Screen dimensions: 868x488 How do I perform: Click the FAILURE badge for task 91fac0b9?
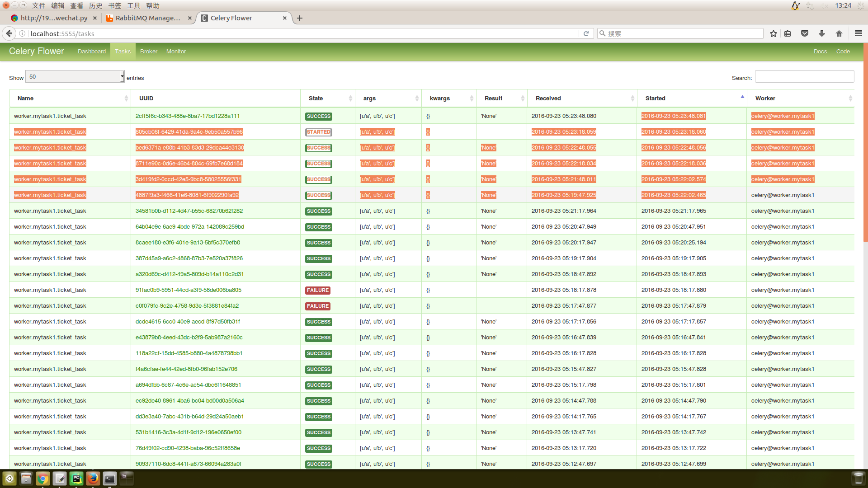point(318,290)
